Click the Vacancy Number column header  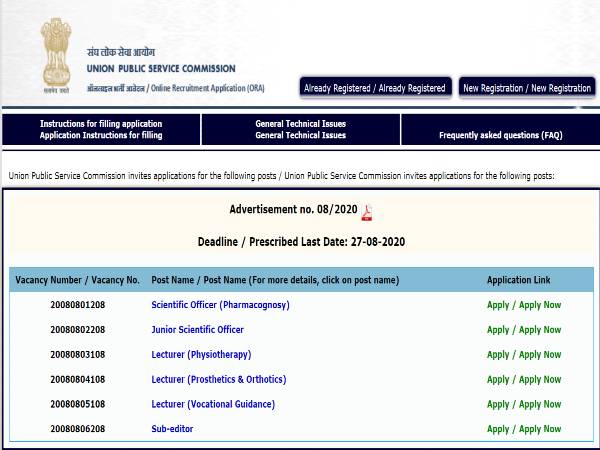click(x=77, y=280)
